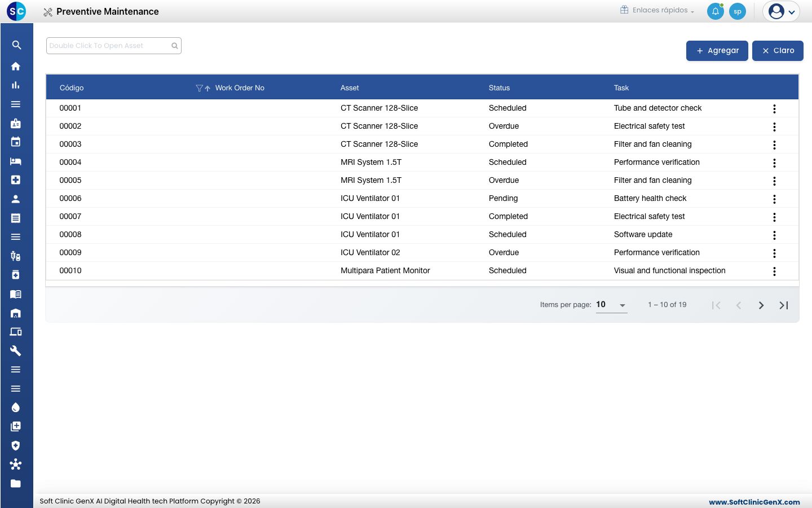Open the search icon in the sidebar

click(x=16, y=45)
